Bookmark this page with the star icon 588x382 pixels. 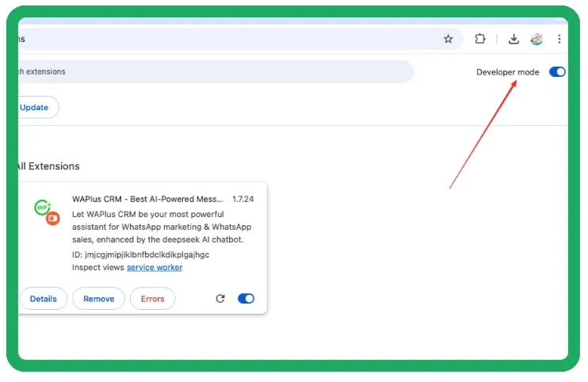(449, 39)
